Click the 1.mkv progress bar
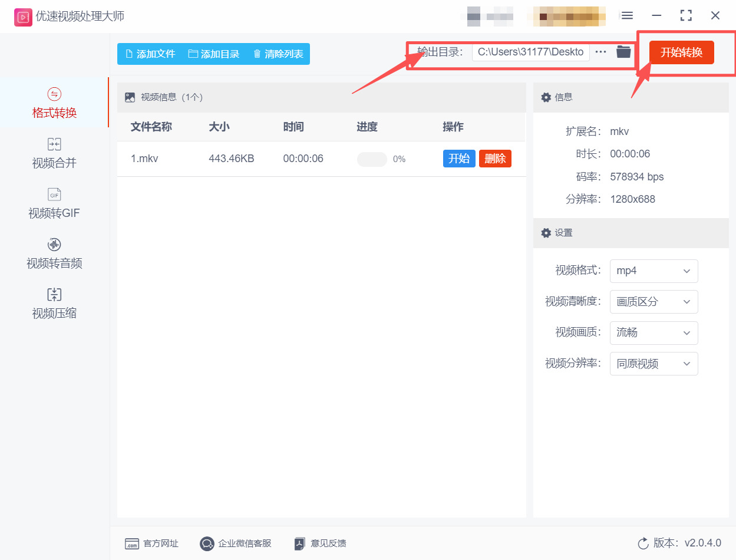The width and height of the screenshot is (736, 560). point(372,159)
